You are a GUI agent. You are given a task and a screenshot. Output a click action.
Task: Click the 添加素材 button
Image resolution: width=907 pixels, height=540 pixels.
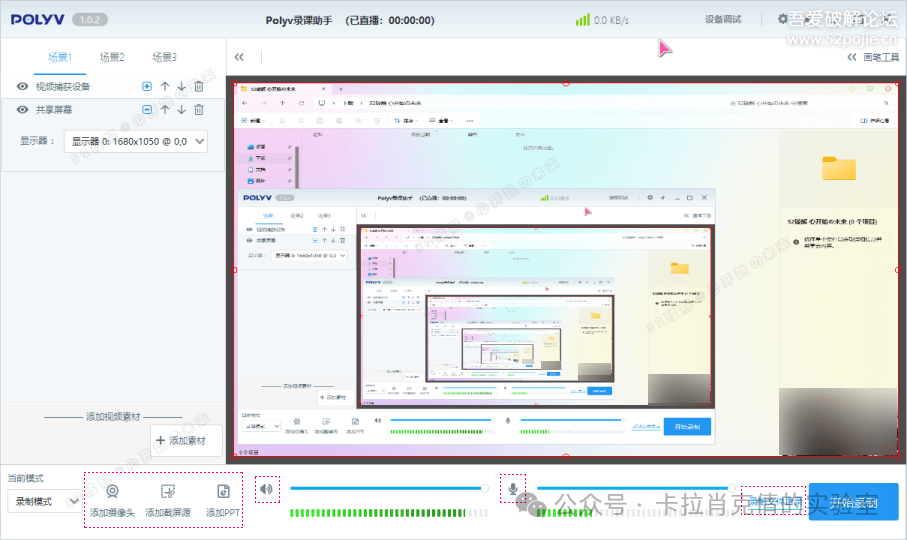186,441
